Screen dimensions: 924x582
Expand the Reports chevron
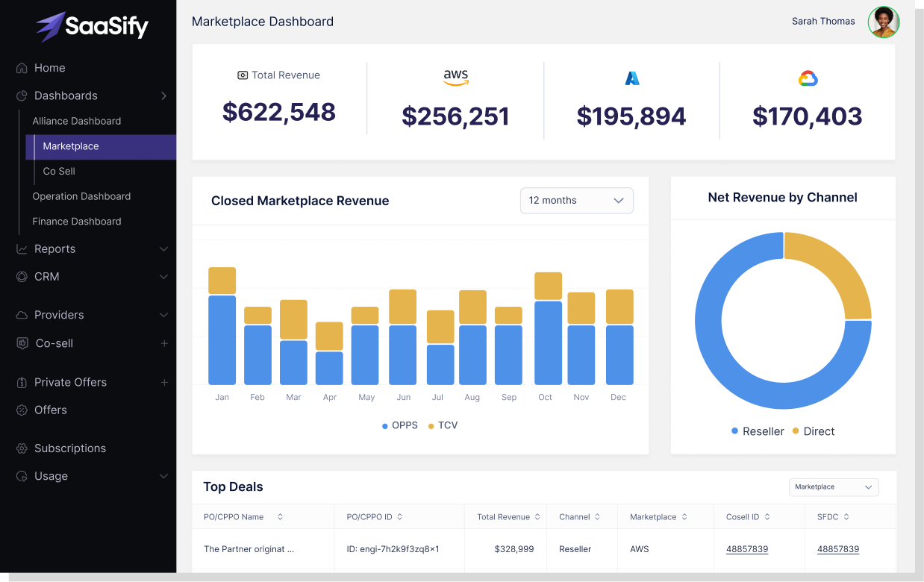pos(163,249)
